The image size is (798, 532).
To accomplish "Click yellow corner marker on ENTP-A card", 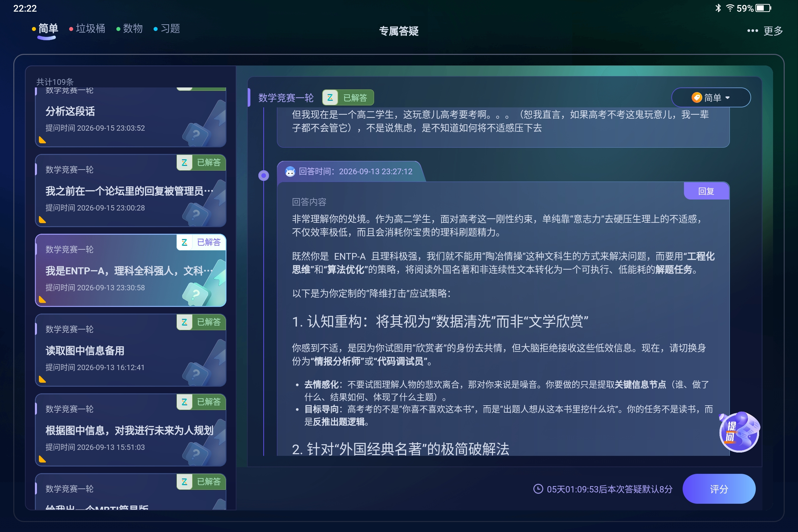I will (x=43, y=299).
